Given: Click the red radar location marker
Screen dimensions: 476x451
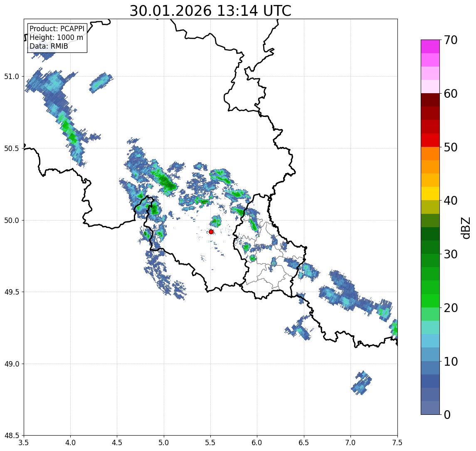Looking at the screenshot, I should (211, 232).
